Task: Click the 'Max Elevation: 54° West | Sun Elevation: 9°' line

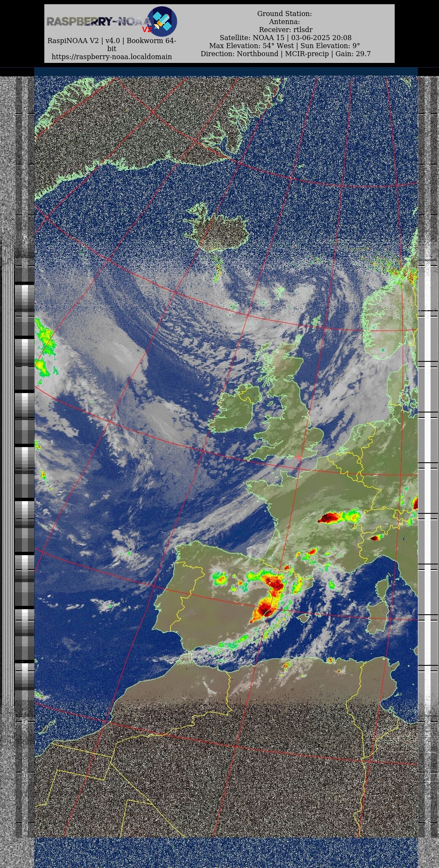Action: click(285, 46)
